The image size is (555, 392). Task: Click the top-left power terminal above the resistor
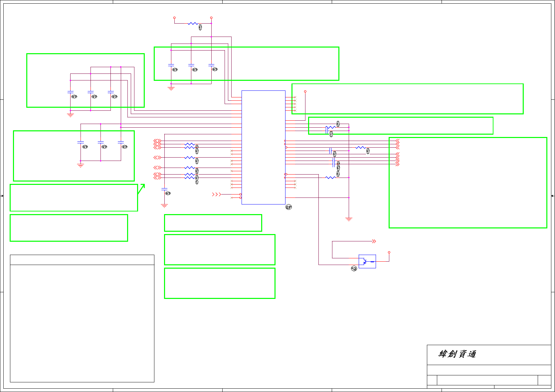coord(174,18)
